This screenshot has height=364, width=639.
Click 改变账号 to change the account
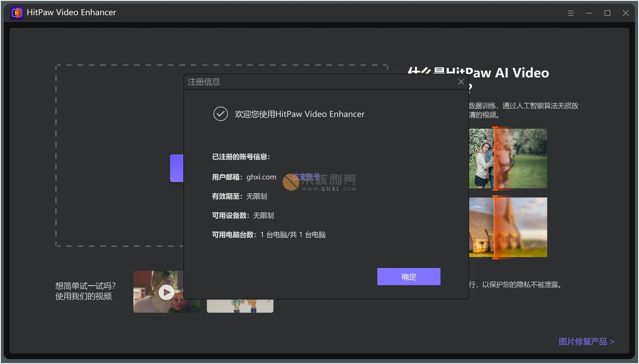click(306, 177)
